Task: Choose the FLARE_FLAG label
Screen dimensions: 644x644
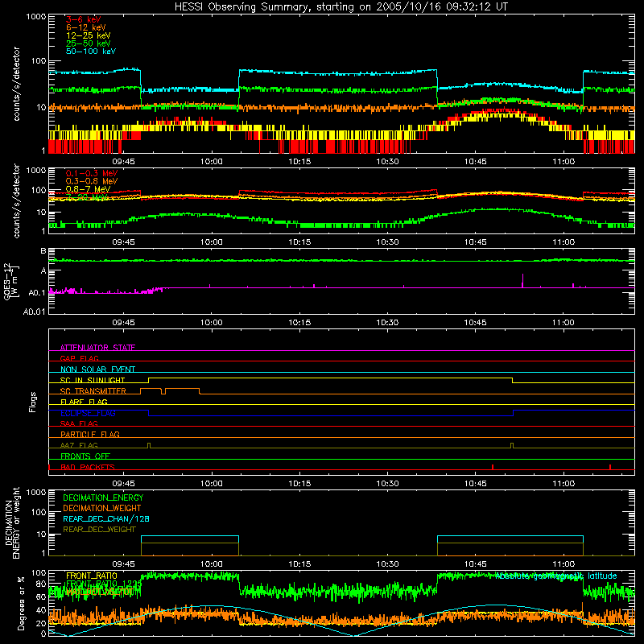Action: click(84, 402)
